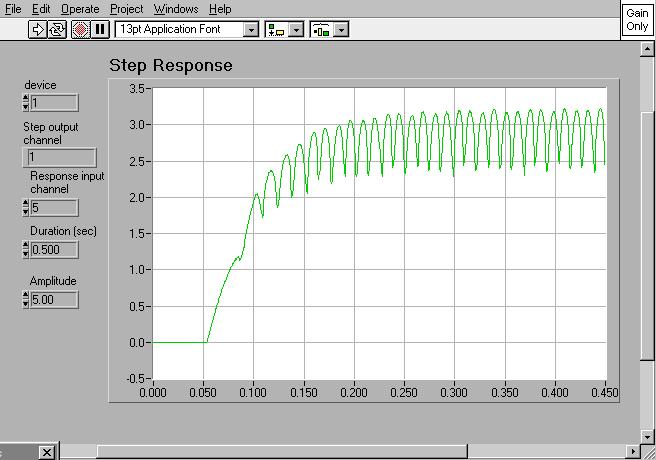Click the Response input channel label
Screen dimensions: 656x460
(x=67, y=182)
